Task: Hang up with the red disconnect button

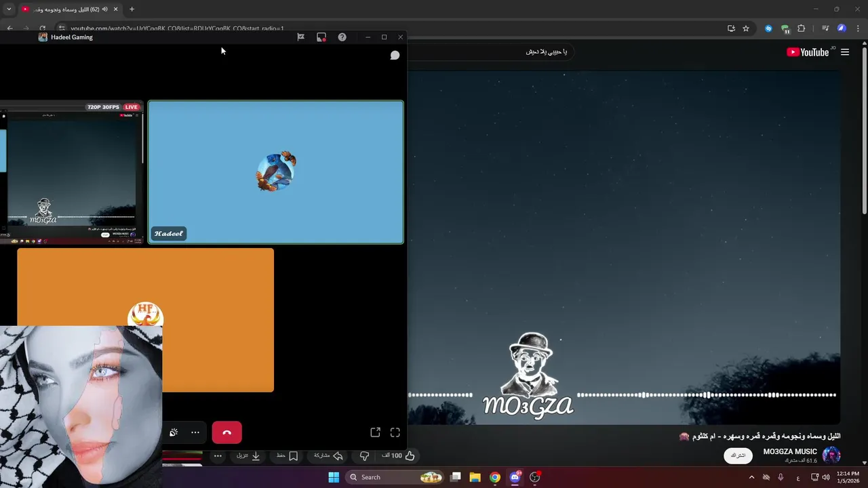Action: [x=226, y=432]
